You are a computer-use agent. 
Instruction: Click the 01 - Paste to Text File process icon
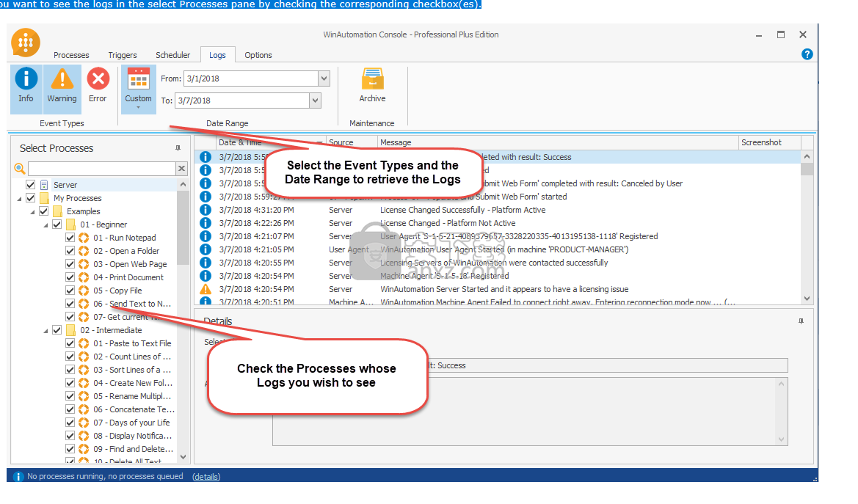coord(84,343)
